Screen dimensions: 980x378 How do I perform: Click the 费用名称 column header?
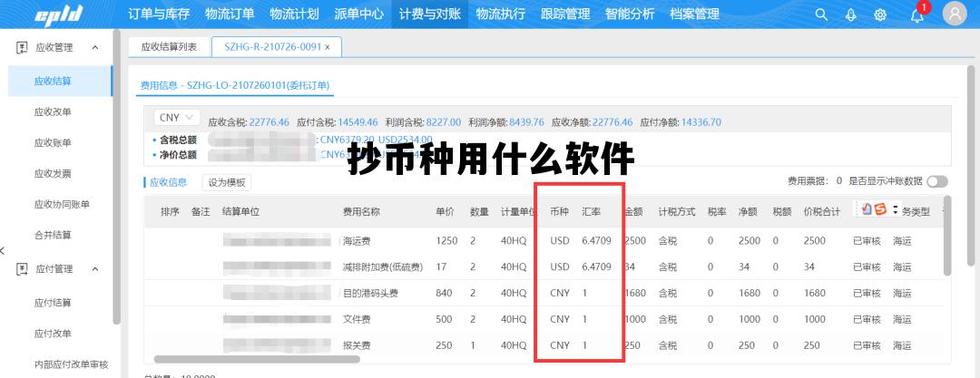[x=361, y=211]
